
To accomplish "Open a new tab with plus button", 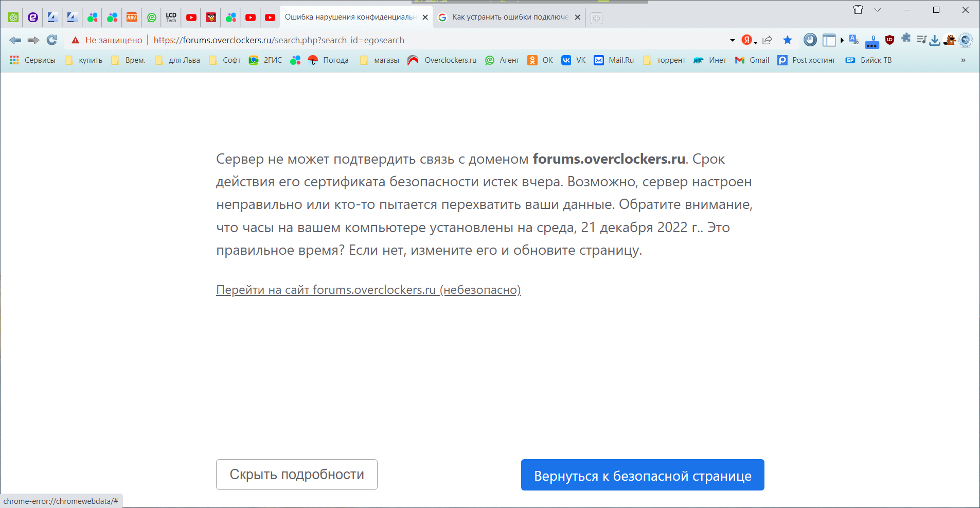I will point(596,18).
